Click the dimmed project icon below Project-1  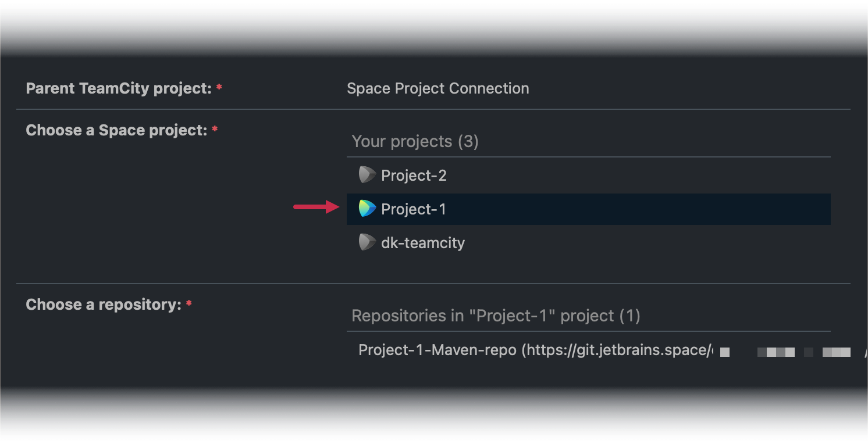coord(367,242)
